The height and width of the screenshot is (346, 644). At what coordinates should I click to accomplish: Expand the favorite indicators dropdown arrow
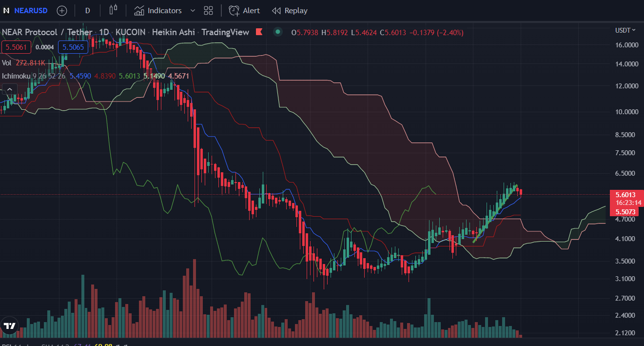193,10
